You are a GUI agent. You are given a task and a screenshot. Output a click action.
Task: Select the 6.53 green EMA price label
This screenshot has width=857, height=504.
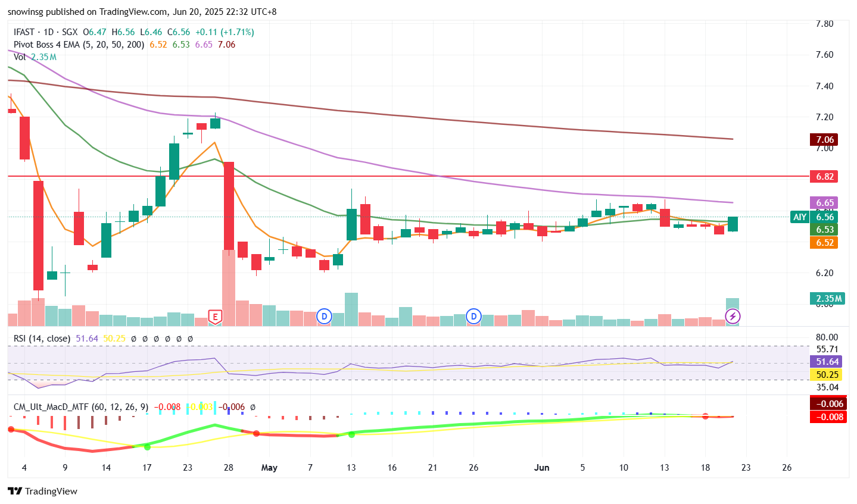tap(825, 230)
